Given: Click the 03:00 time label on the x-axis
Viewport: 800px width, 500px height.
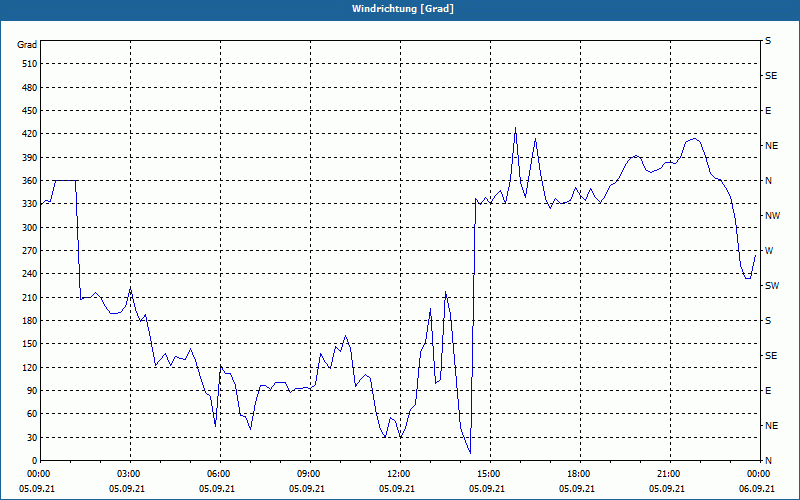Looking at the screenshot, I should [x=127, y=473].
